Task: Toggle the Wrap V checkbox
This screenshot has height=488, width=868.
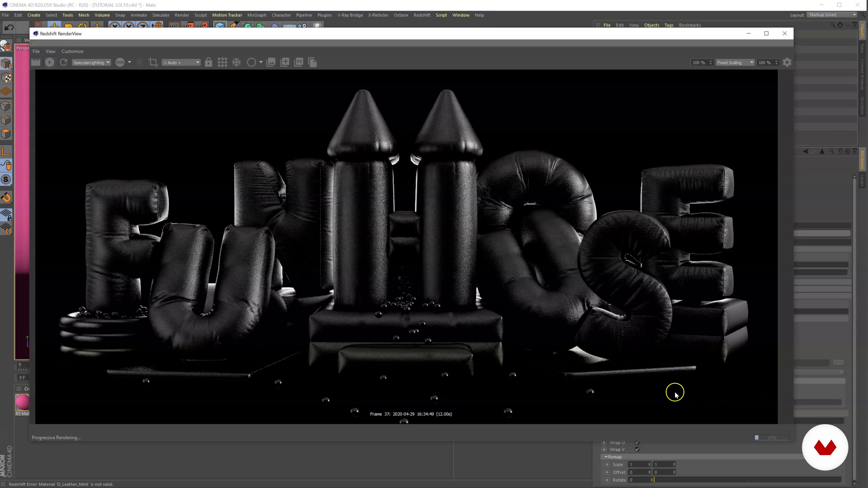Action: [637, 449]
